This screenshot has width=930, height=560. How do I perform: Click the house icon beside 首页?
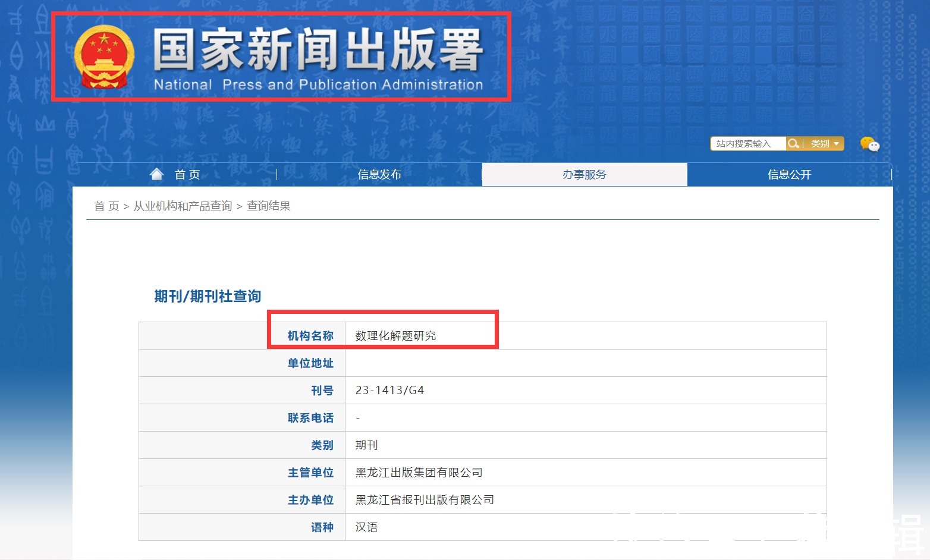[156, 174]
